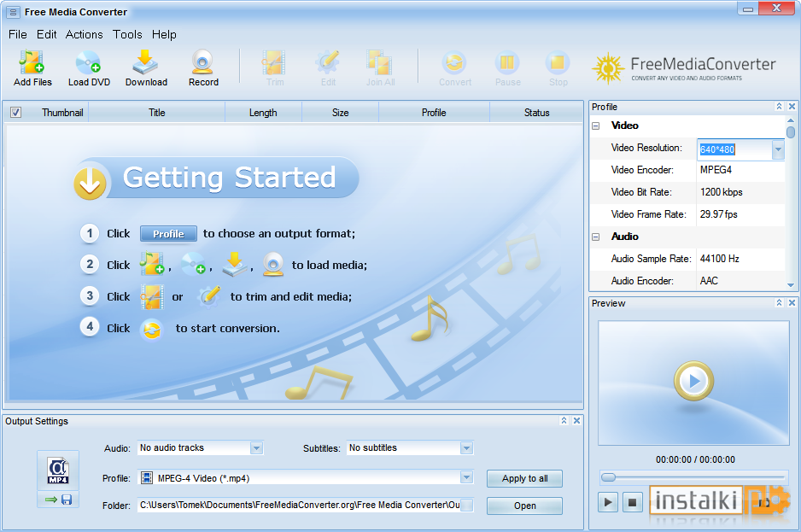
Task: Click the output Folder path field
Action: (x=299, y=505)
